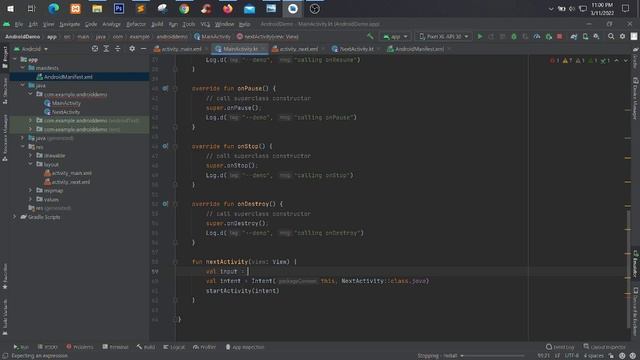Open the Navigate menu
The image size is (640, 360).
(69, 24)
